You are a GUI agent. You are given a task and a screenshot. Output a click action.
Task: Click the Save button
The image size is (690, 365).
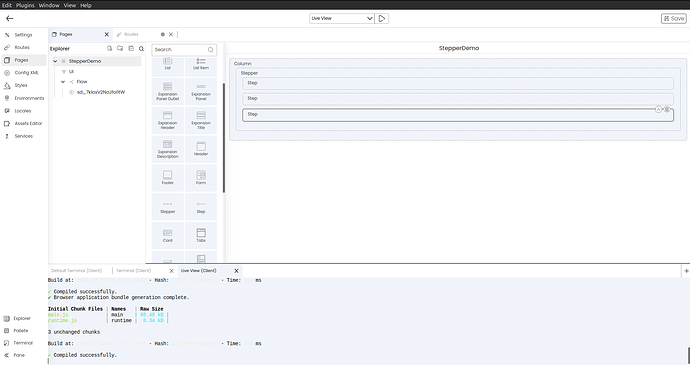tap(674, 18)
